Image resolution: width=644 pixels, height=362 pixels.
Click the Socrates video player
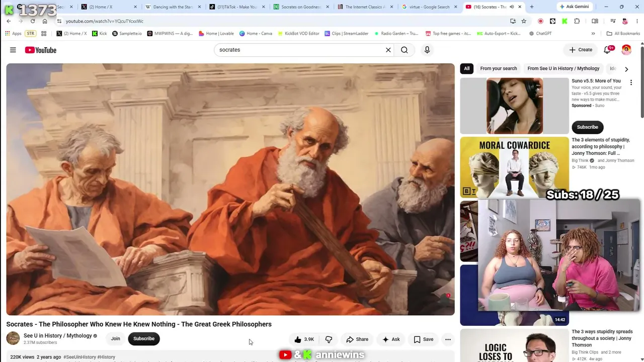pos(230,189)
